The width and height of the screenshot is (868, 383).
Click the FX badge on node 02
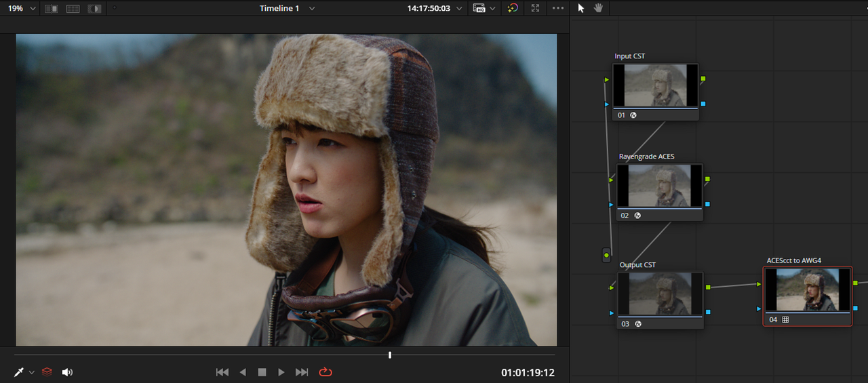[638, 216]
